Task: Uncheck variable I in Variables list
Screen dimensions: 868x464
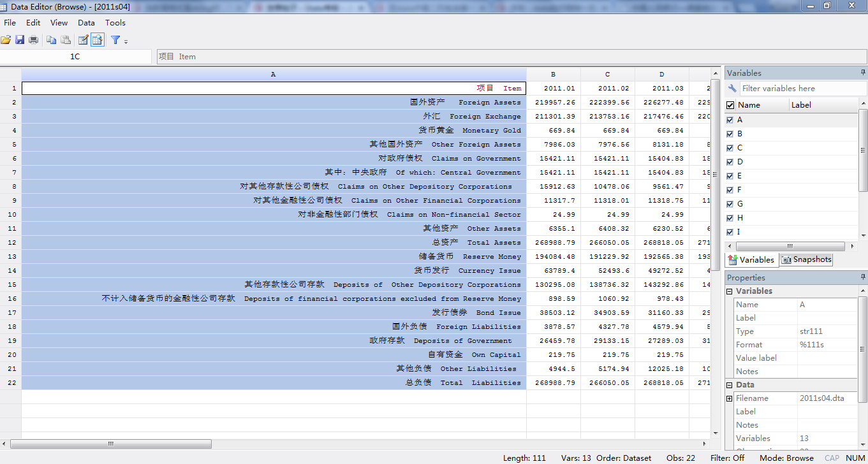Action: [730, 232]
